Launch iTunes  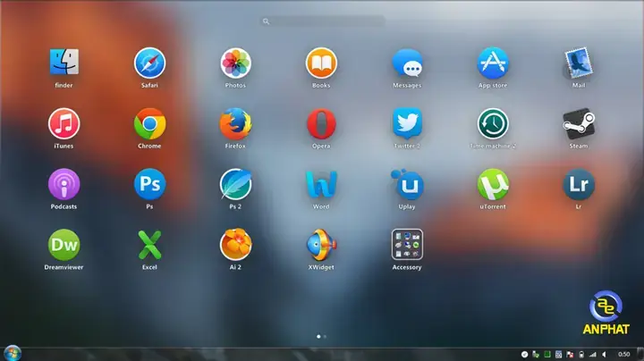click(x=64, y=123)
